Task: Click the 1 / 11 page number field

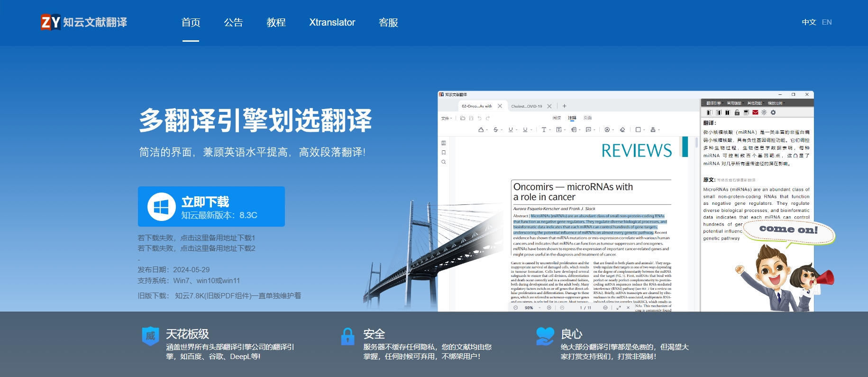Action: tap(585, 308)
